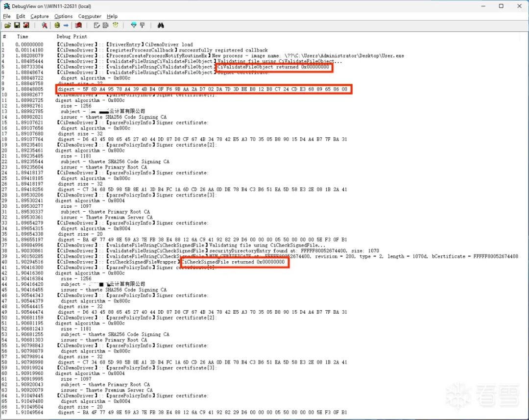The image size is (529, 420).
Task: Click the clock Time Format icon
Action: click(116, 25)
